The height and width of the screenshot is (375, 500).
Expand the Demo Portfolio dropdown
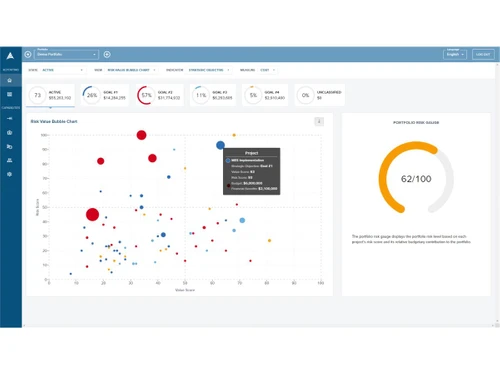[x=67, y=54]
